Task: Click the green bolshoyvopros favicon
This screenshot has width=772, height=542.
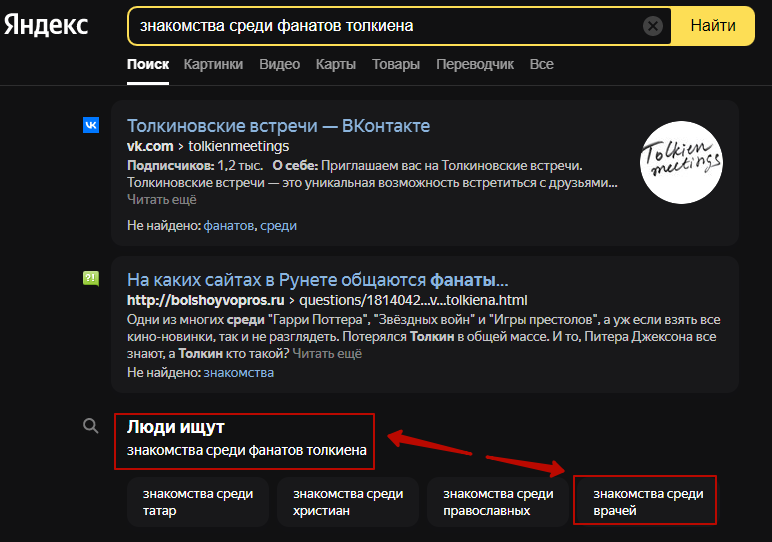Action: click(91, 279)
